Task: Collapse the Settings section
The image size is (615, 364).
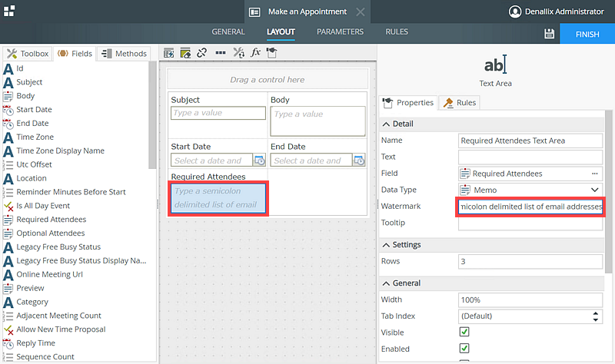Action: coord(386,245)
